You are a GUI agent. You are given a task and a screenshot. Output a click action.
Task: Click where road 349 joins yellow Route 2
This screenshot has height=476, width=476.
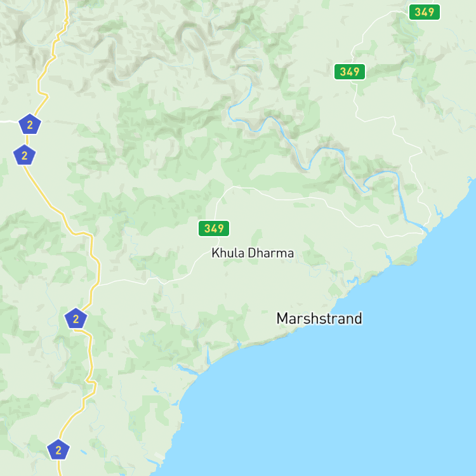click(x=99, y=286)
